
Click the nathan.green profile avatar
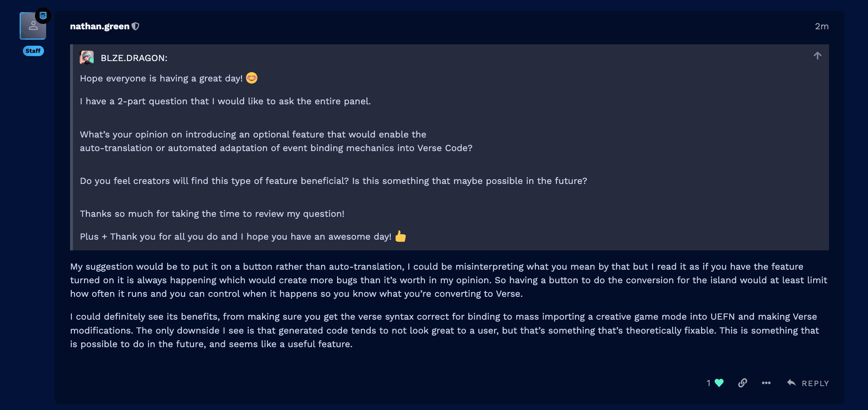[33, 26]
